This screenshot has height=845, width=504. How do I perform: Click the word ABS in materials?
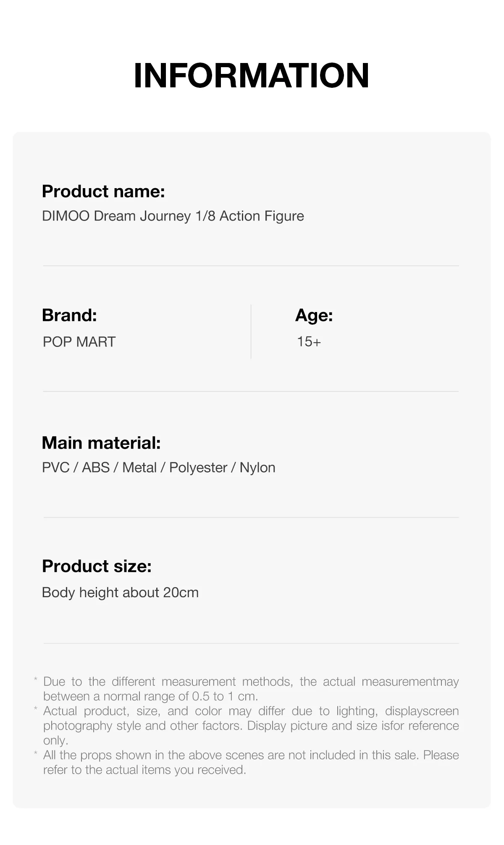(x=95, y=468)
